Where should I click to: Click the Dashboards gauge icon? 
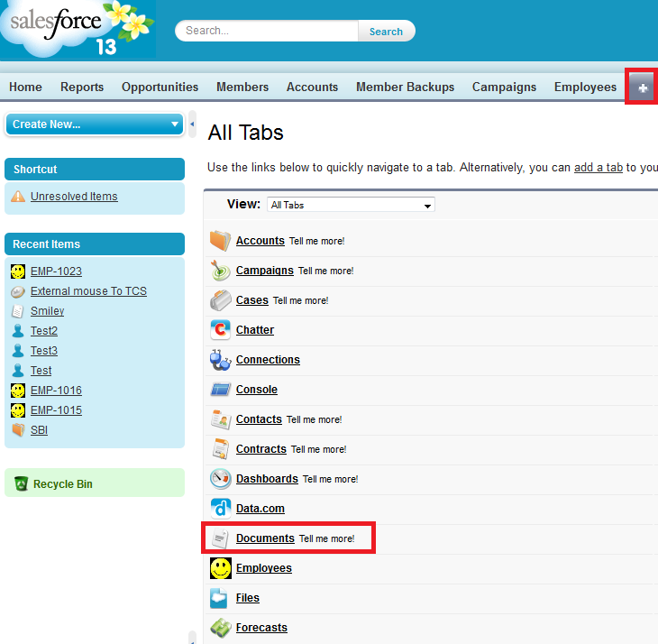click(x=220, y=479)
